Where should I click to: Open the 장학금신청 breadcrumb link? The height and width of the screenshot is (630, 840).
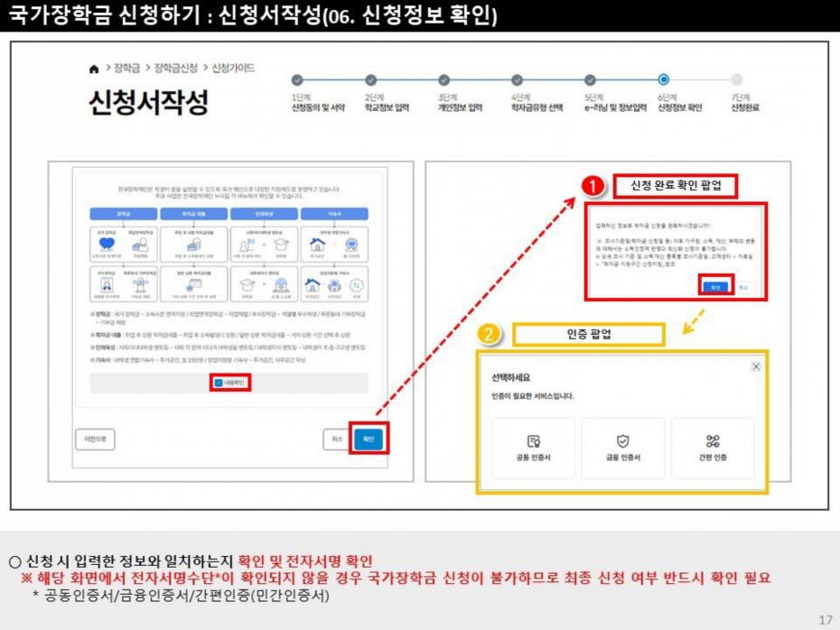(x=176, y=69)
